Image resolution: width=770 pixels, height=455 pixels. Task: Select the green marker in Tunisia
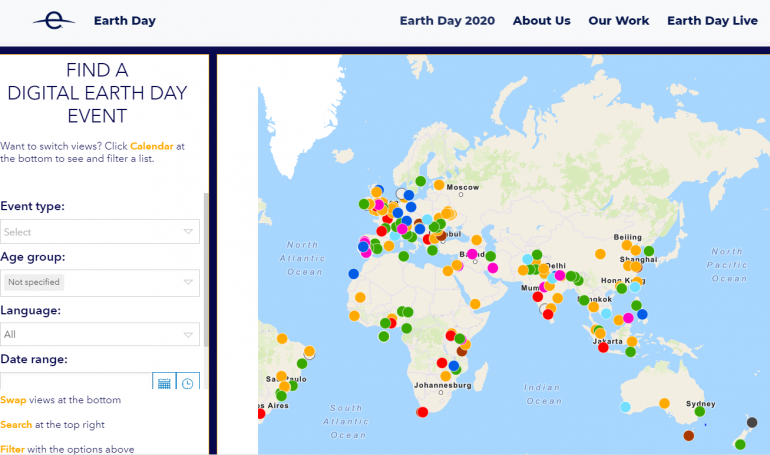point(404,256)
